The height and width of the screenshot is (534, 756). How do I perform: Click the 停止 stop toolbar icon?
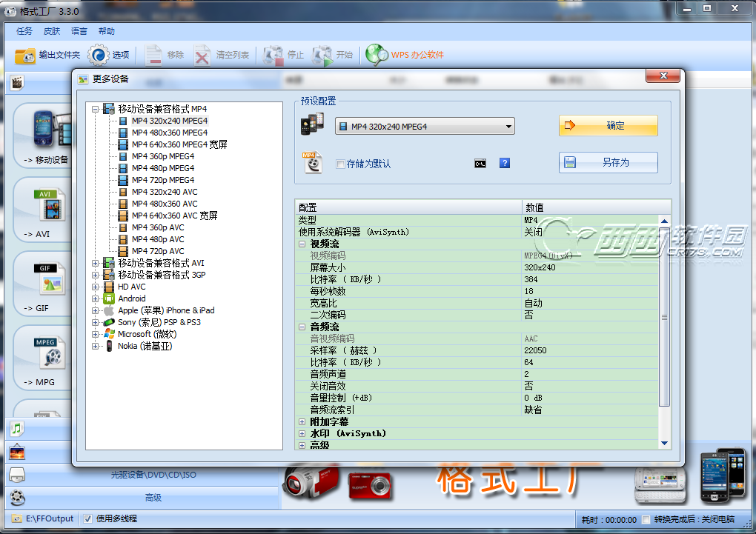[273, 56]
